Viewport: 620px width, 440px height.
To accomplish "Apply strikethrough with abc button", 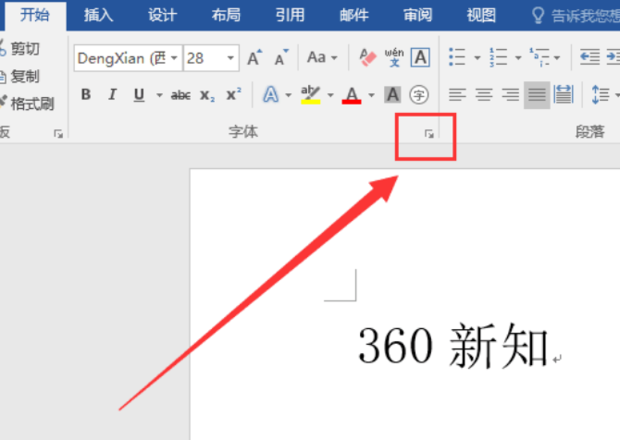I will tap(181, 95).
